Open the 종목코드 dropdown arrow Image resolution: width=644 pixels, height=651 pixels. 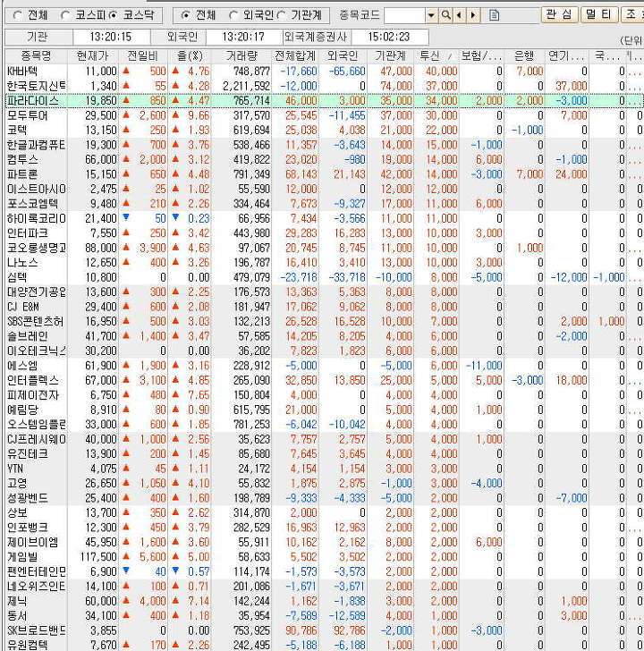[431, 15]
